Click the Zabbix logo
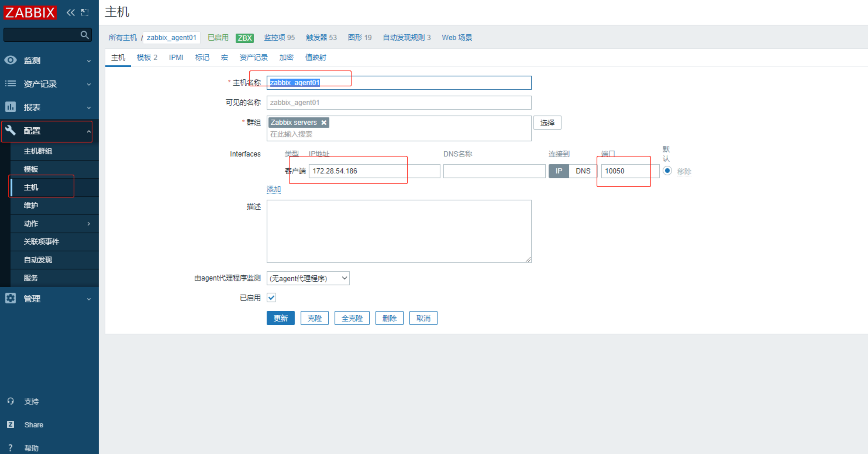The image size is (868, 454). [30, 13]
